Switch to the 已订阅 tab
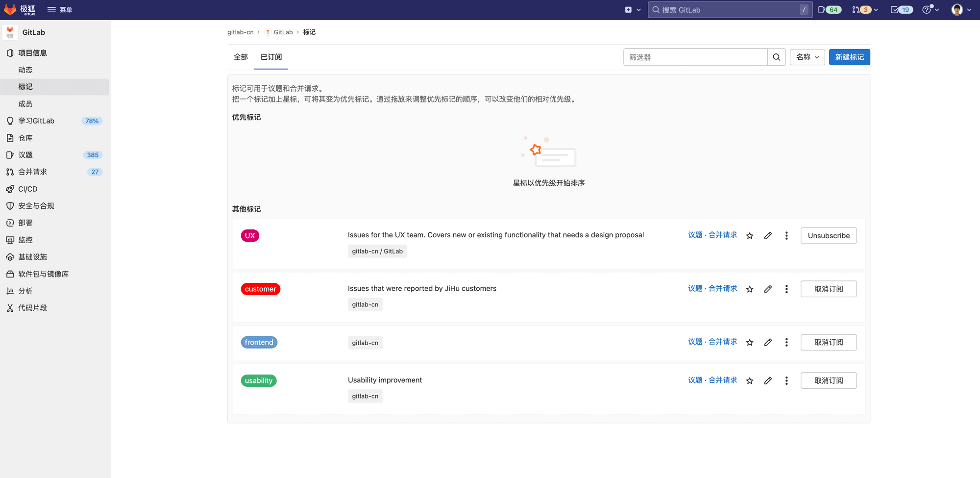Screen dimensions: 980x478 tap(271, 57)
